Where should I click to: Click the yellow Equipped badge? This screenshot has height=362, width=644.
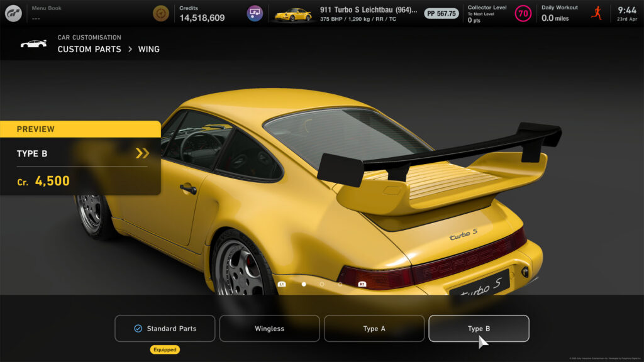coord(165,349)
